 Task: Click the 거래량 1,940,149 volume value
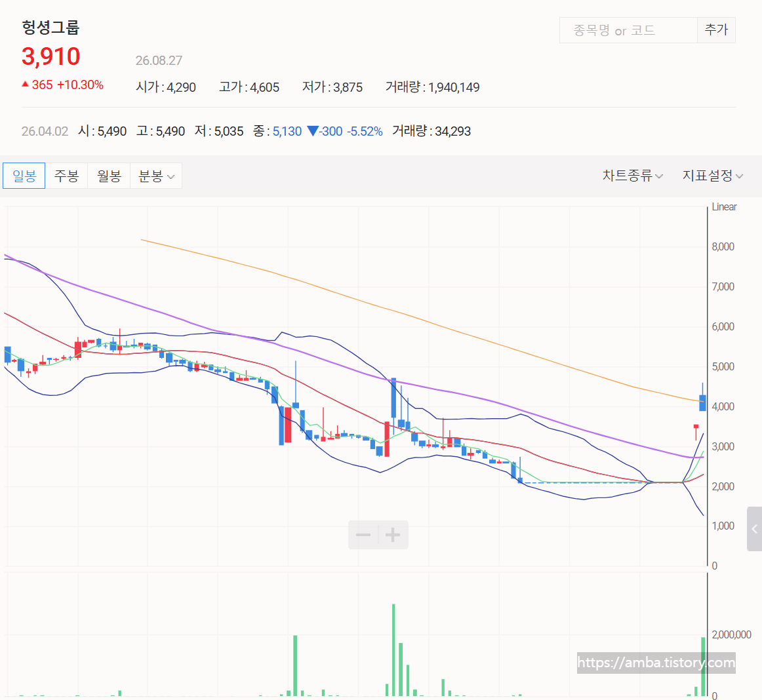point(433,87)
